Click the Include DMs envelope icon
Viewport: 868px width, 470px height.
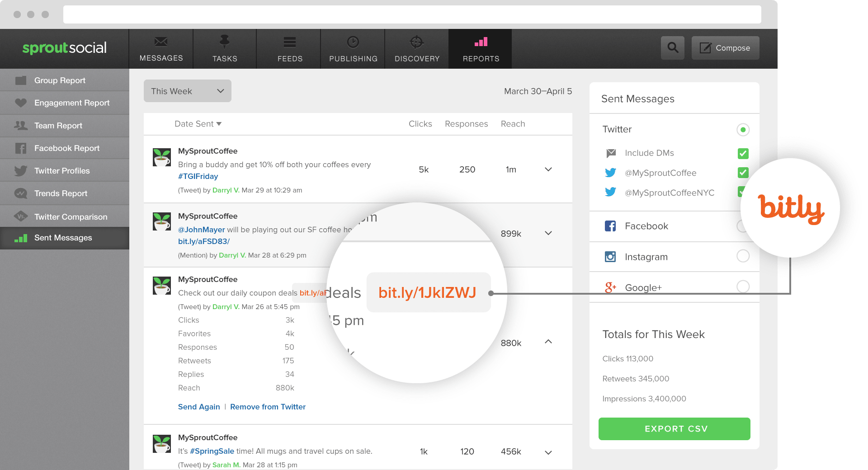click(x=611, y=153)
